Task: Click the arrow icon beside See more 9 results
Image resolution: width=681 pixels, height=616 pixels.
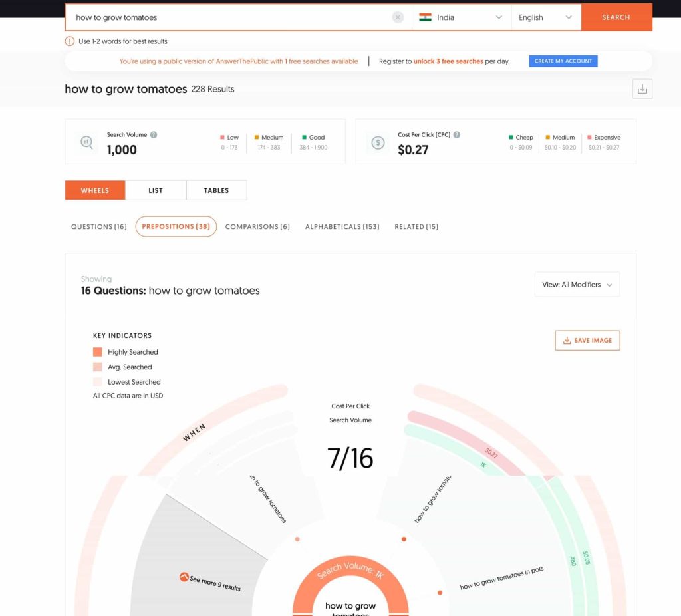Action: pyautogui.click(x=184, y=577)
